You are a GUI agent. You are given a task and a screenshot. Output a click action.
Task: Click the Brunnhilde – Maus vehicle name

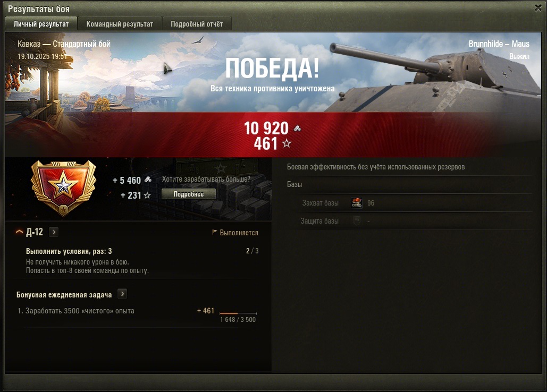(499, 44)
